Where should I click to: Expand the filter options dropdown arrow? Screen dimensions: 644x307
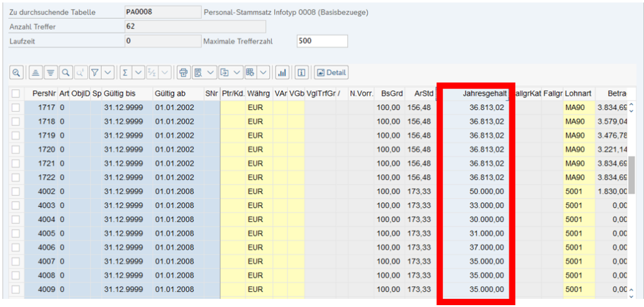pyautogui.click(x=108, y=73)
